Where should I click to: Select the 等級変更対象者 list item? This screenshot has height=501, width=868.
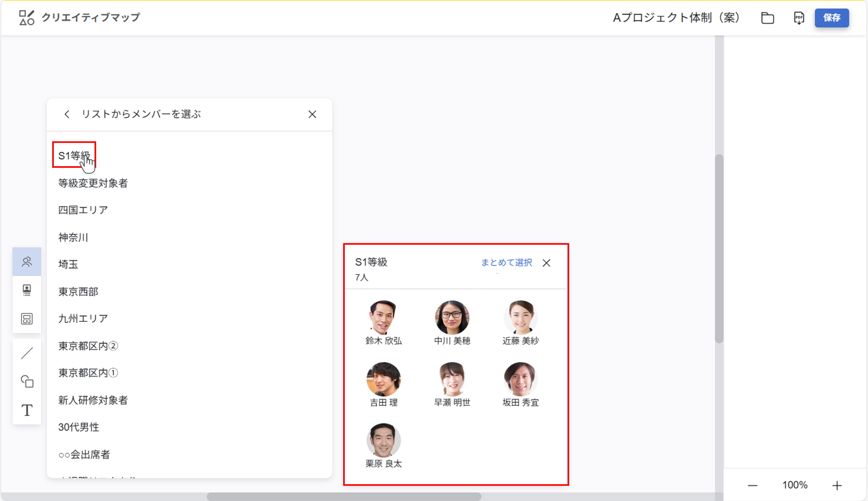93,183
